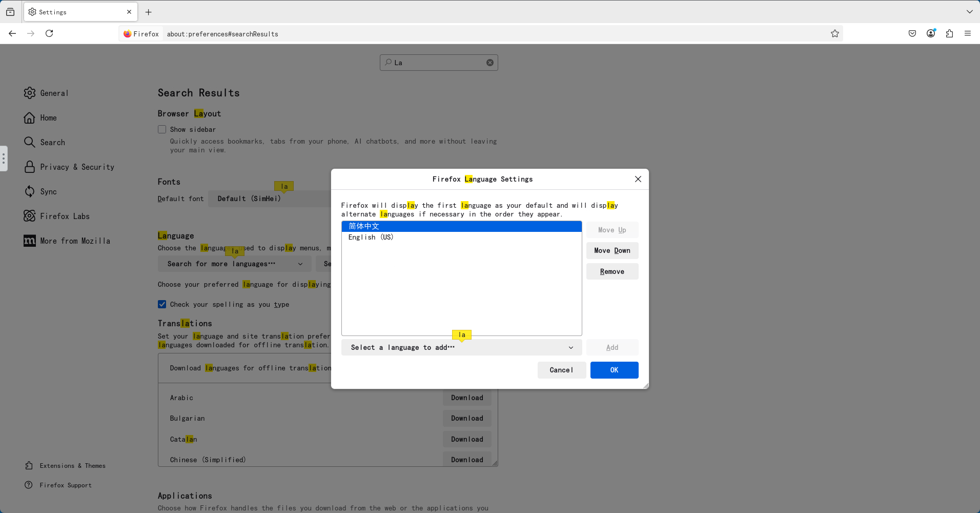Download Chinese (Simplified) translation language
The image size is (980, 513).
click(x=467, y=459)
